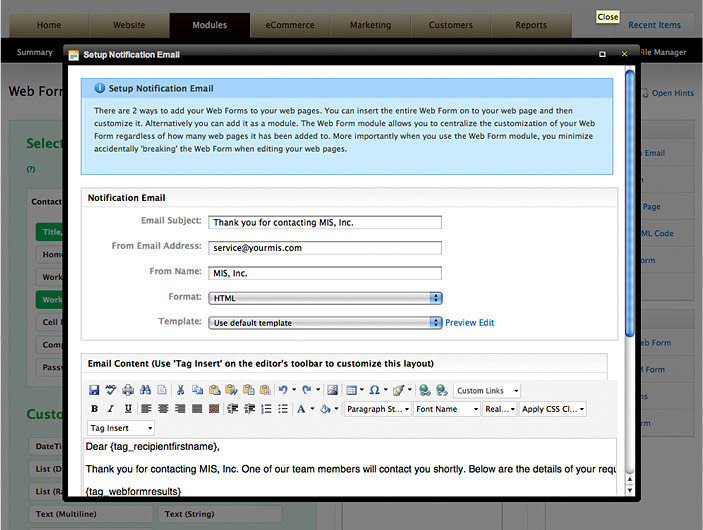Click into the From Name field
The image size is (703, 530).
click(325, 273)
